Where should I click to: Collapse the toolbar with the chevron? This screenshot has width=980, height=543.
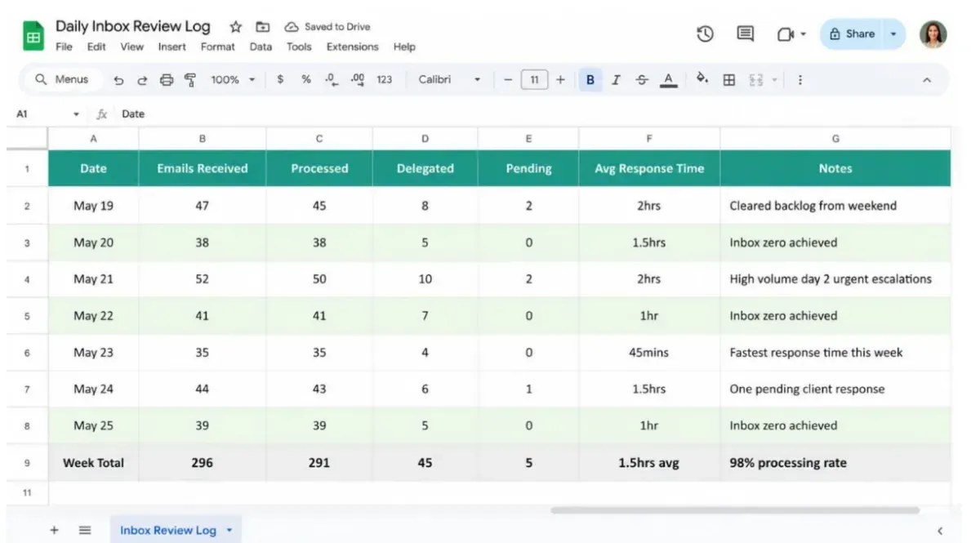(x=927, y=80)
